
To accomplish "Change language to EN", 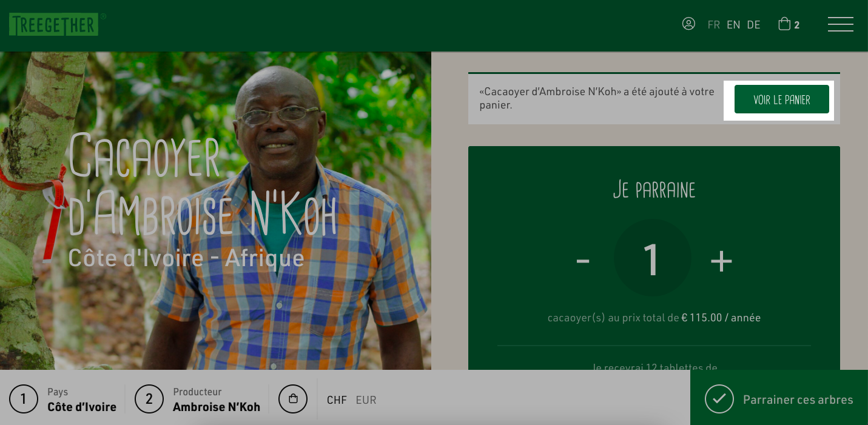I will tap(733, 25).
